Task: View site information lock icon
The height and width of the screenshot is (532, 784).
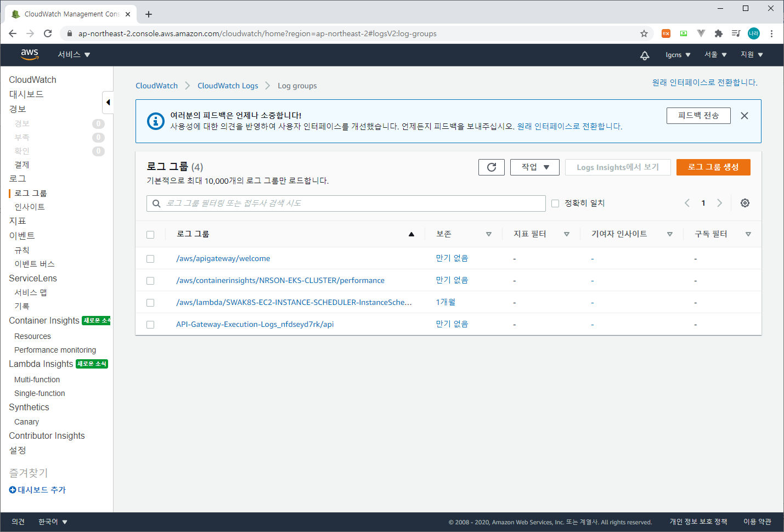Action: coord(69,33)
